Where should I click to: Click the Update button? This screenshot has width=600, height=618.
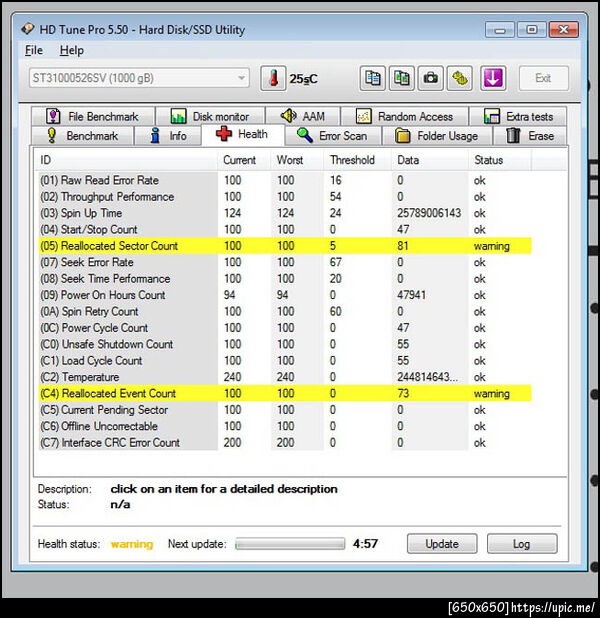pyautogui.click(x=442, y=544)
